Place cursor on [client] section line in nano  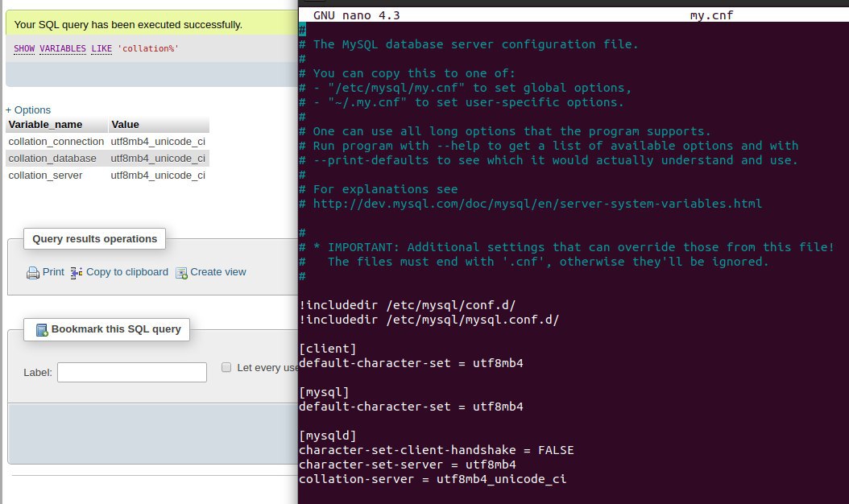[x=328, y=349]
